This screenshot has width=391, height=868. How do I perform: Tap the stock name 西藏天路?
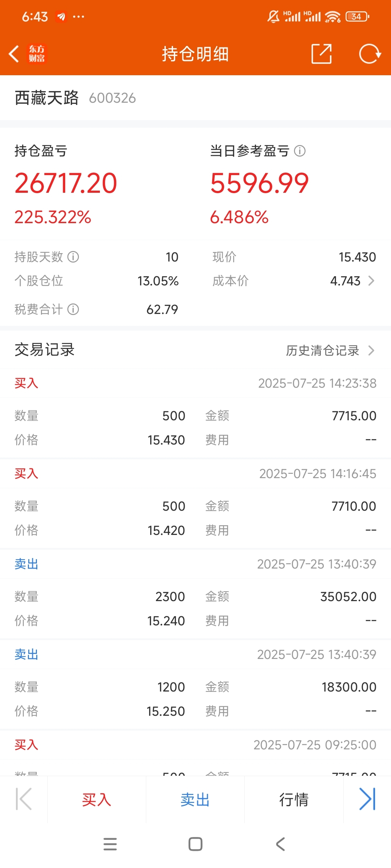47,98
